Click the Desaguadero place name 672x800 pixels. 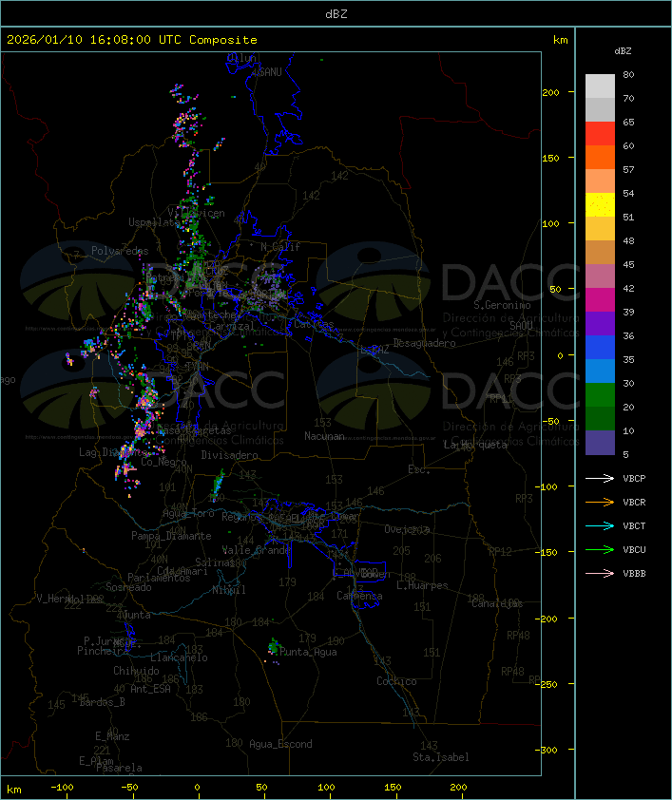pos(424,342)
